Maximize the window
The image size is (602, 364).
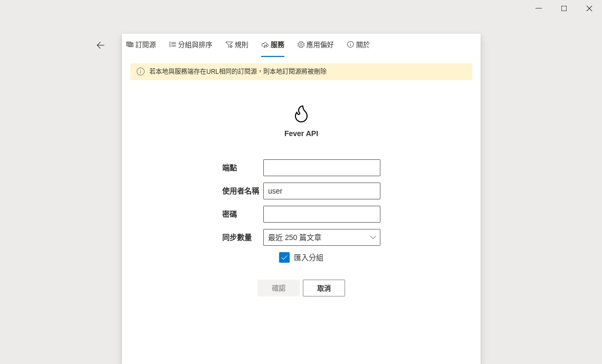coord(564,8)
